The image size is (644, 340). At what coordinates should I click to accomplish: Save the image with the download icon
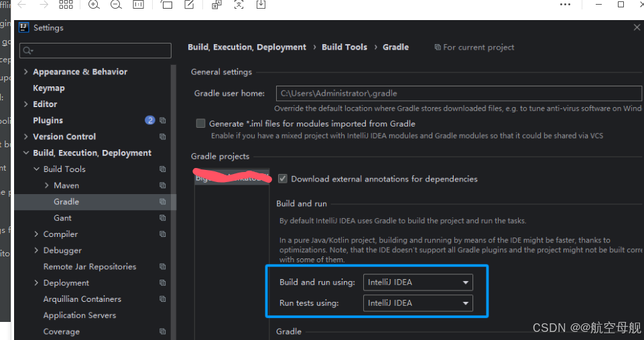coord(261,5)
